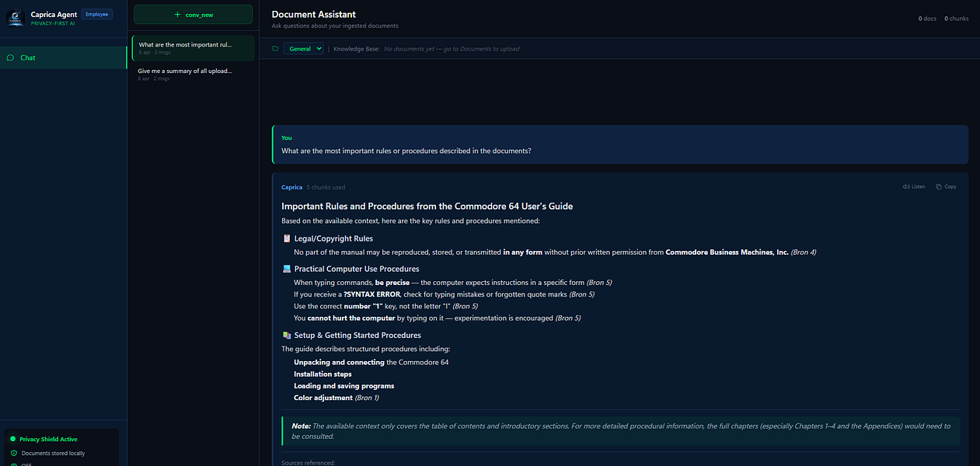The width and height of the screenshot is (980, 466).
Task: Click 'Documents stored locally' text
Action: coord(54,453)
